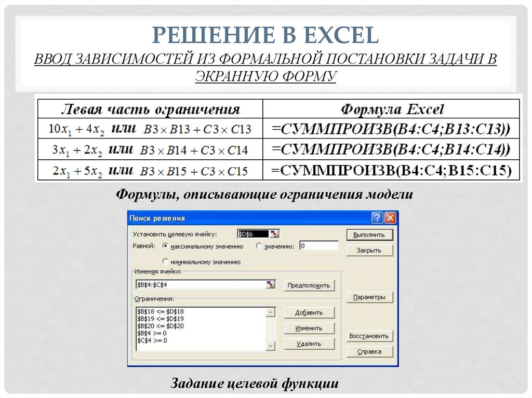Click formula cell with B15:C15

[x=391, y=170]
